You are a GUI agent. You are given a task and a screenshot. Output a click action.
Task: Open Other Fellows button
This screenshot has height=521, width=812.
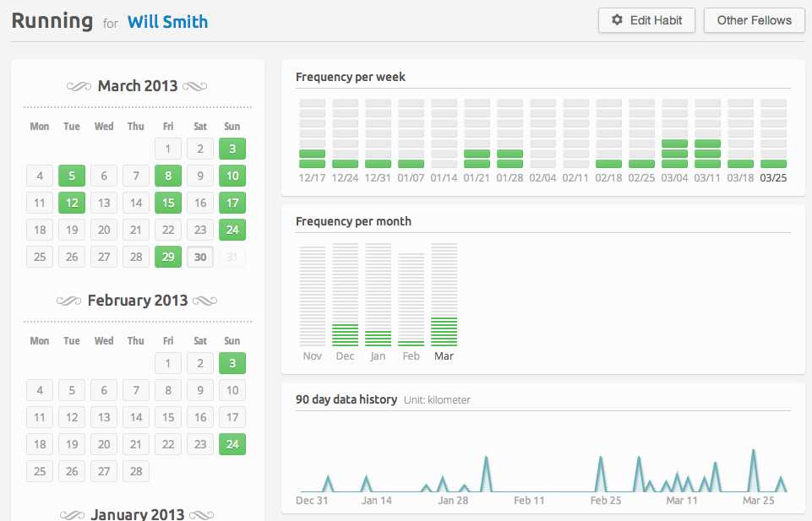click(754, 21)
